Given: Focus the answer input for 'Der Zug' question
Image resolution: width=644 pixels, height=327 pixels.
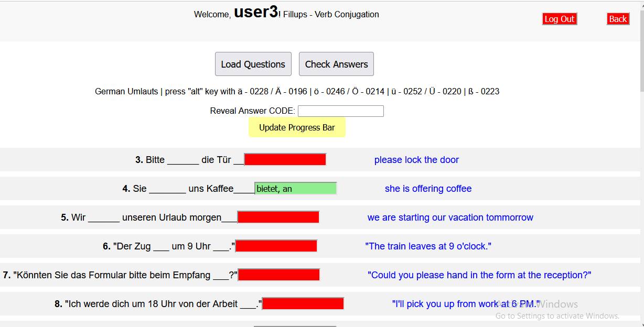Looking at the screenshot, I should click(x=276, y=246).
